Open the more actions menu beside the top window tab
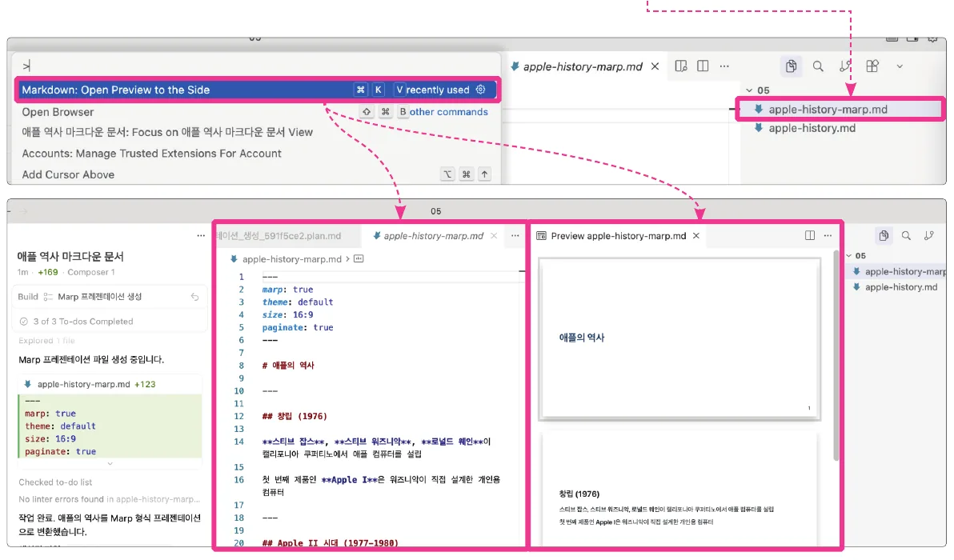 click(x=724, y=66)
